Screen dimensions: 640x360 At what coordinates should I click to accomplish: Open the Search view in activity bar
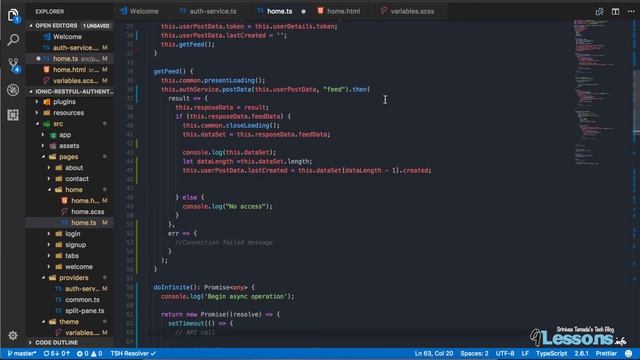13,40
